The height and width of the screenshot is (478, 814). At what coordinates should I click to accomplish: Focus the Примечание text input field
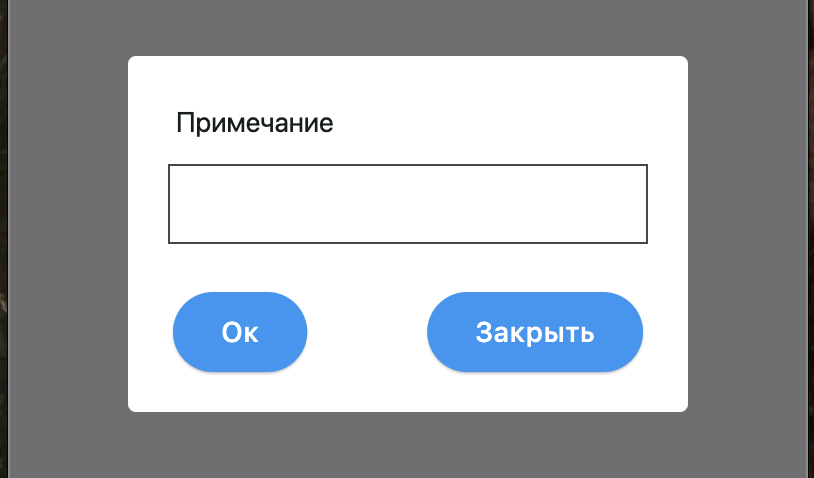point(408,204)
